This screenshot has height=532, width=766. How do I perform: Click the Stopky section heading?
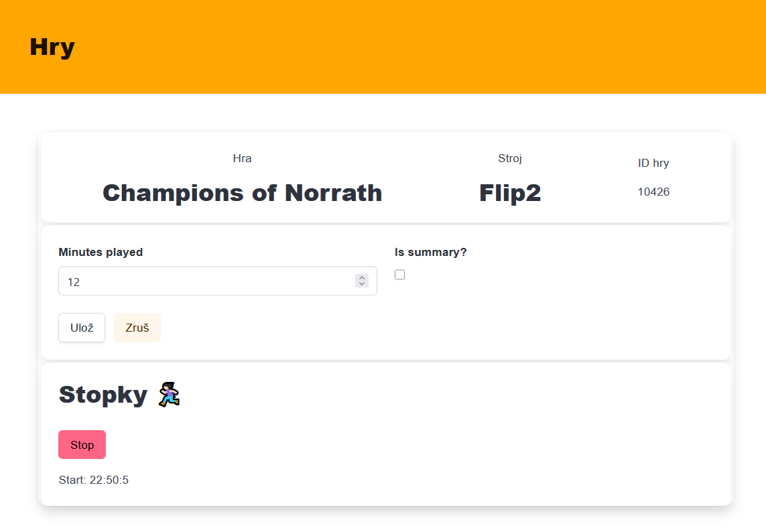click(103, 395)
